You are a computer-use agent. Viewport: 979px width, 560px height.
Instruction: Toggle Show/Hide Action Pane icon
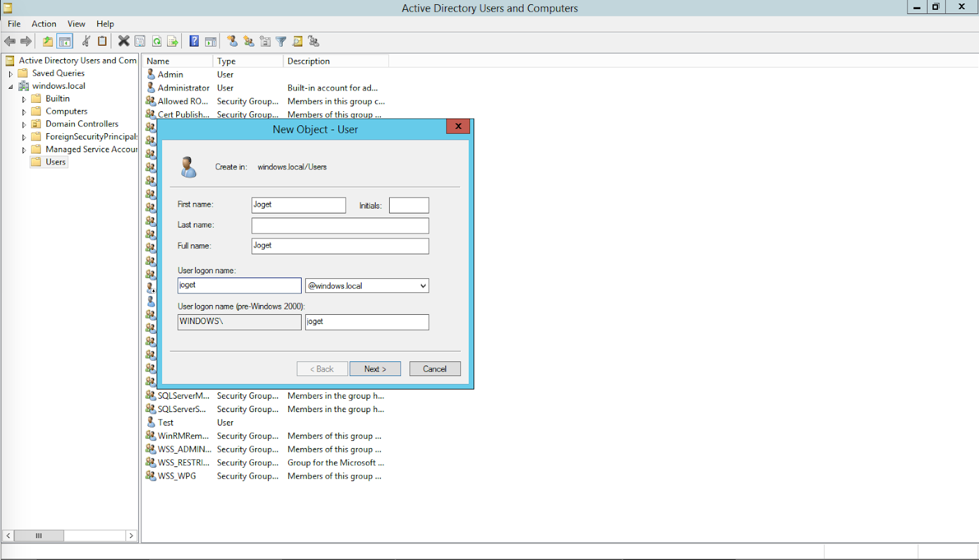[210, 41]
